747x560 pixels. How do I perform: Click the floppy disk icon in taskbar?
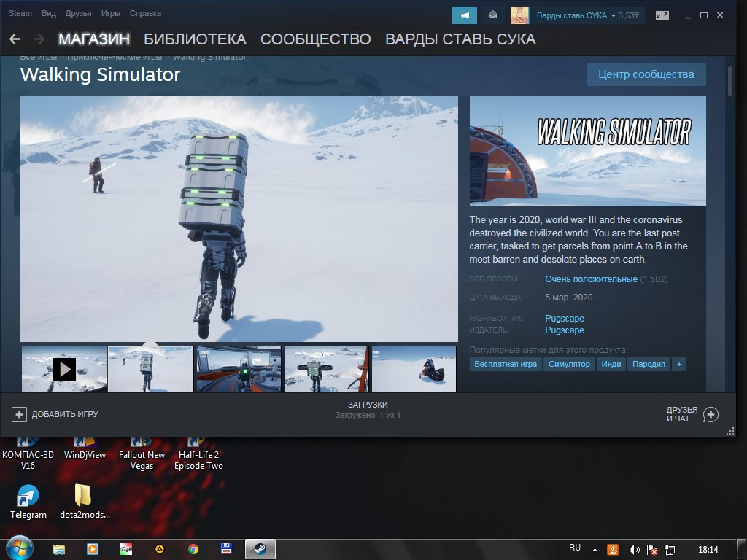point(226,549)
